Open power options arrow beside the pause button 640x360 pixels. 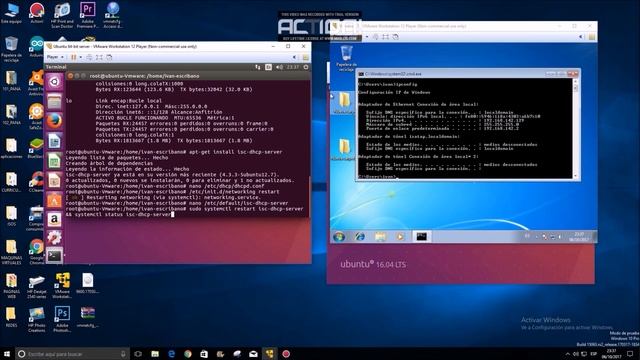tap(80, 57)
